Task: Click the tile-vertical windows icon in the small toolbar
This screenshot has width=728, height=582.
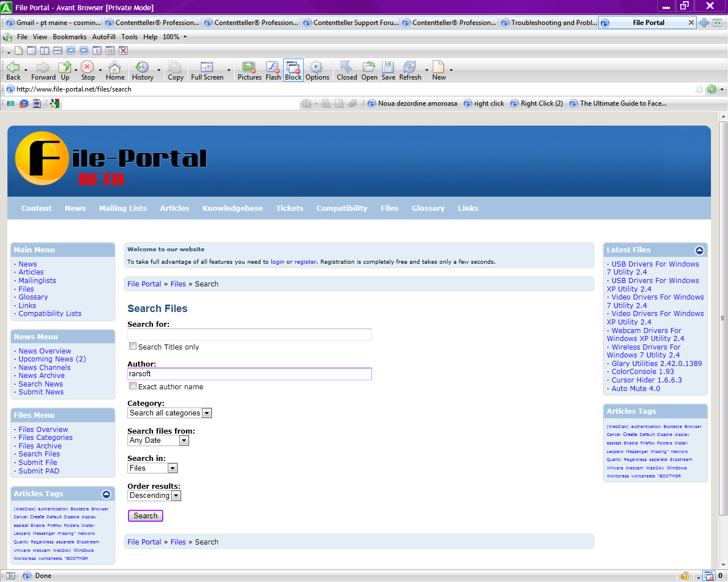Action: 44,51
